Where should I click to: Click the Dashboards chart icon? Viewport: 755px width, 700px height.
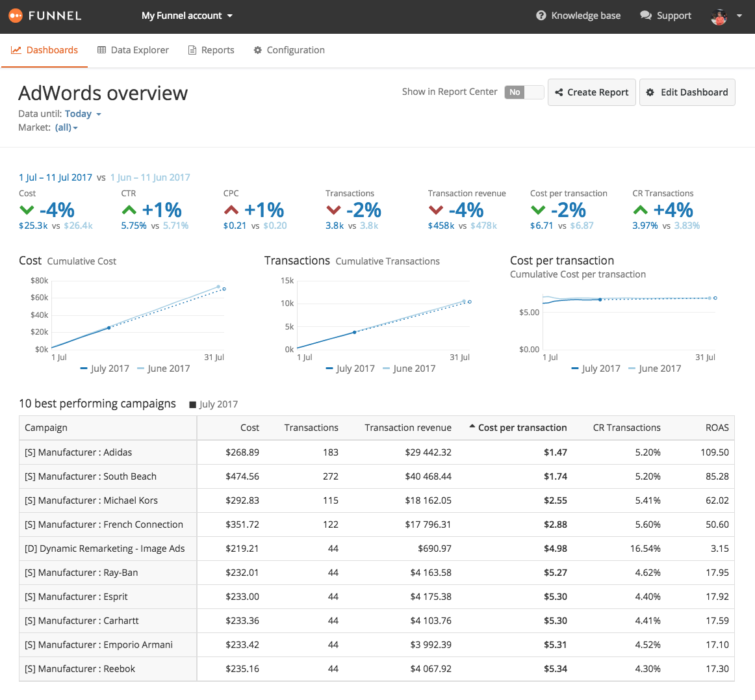pyautogui.click(x=16, y=50)
